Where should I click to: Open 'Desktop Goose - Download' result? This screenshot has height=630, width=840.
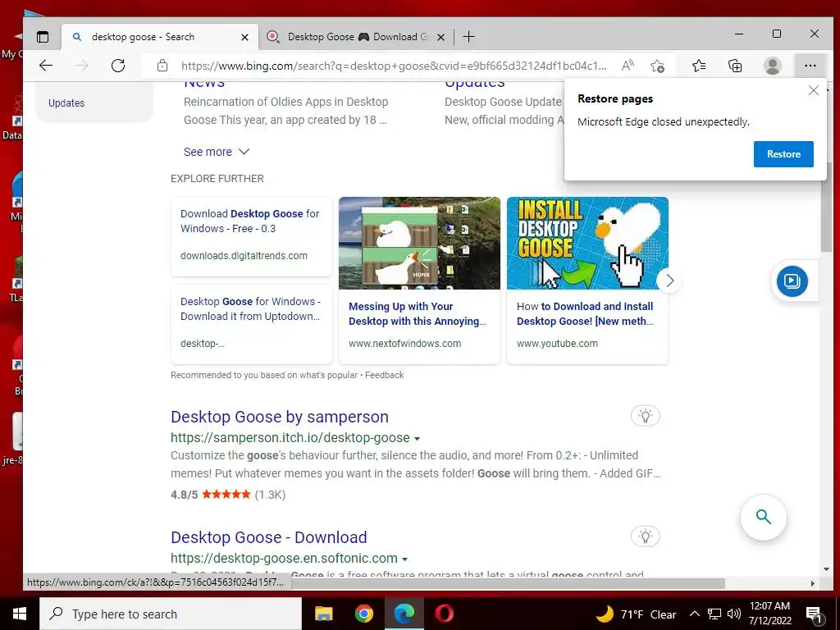(269, 536)
